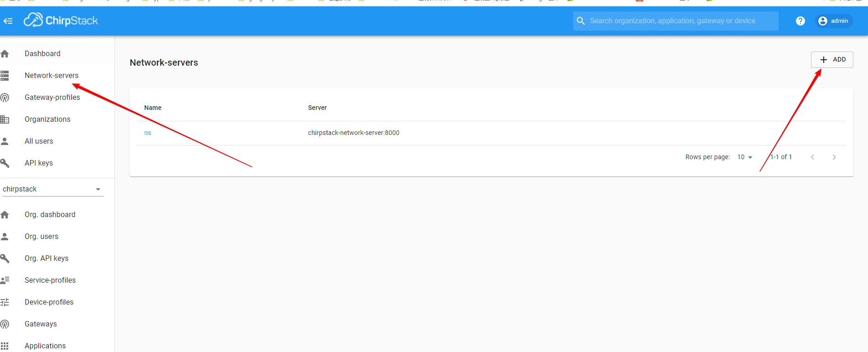This screenshot has height=352, width=868.
Task: Click the Service-profiles icon
Action: click(x=5, y=280)
